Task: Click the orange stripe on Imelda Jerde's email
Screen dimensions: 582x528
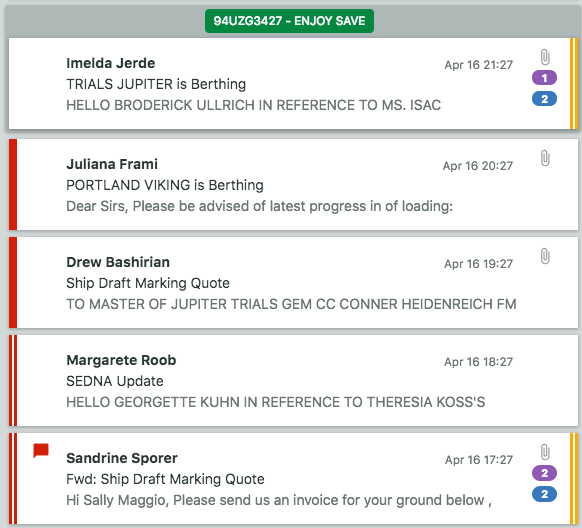Action: coord(574,83)
